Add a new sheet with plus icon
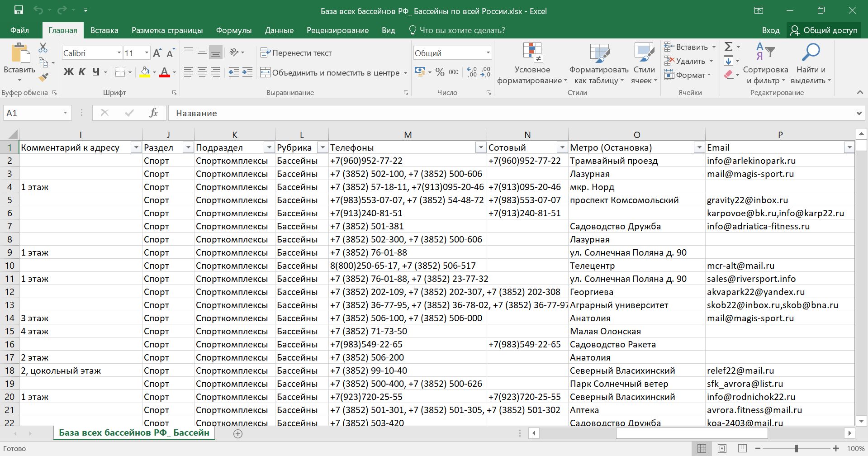 [x=238, y=433]
